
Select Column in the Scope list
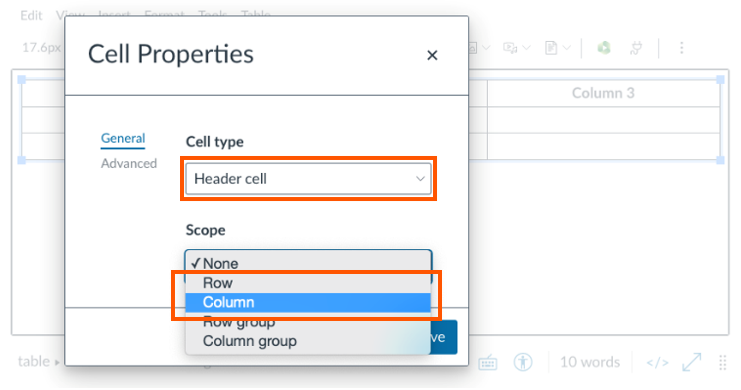[x=308, y=303]
